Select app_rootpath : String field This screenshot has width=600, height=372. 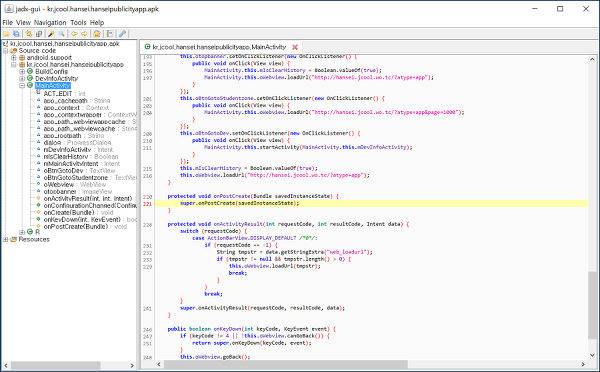coord(73,135)
